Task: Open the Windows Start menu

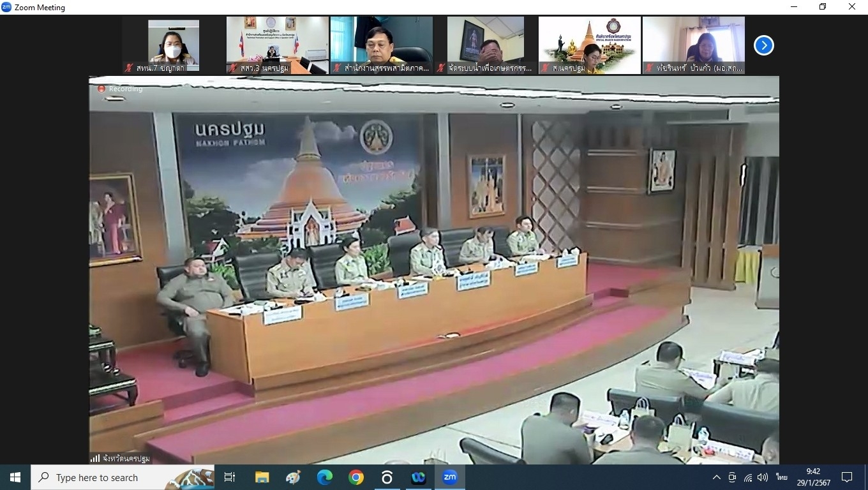Action: click(x=15, y=477)
